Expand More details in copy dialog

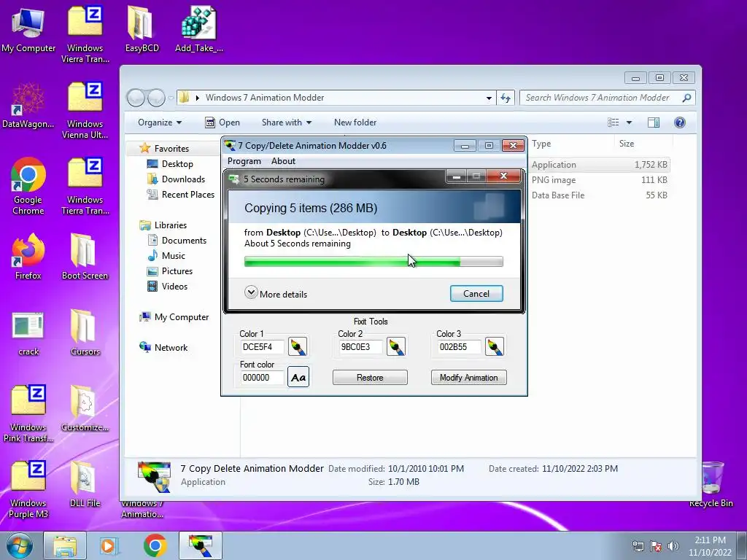[x=276, y=293]
